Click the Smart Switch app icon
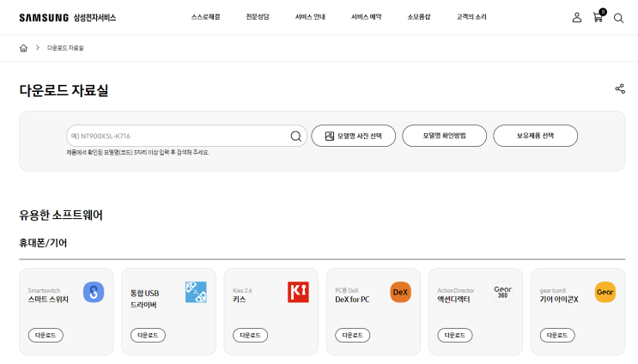Image resolution: width=638 pixels, height=364 pixels. [x=94, y=292]
